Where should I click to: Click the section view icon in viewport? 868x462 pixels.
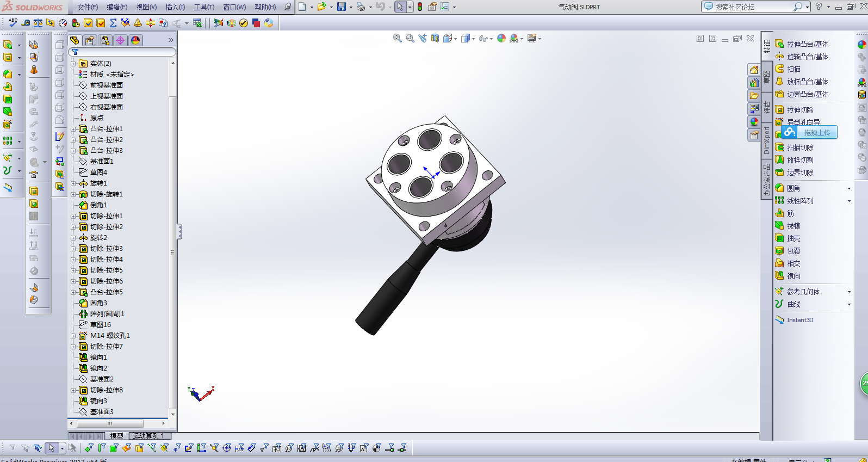point(435,38)
